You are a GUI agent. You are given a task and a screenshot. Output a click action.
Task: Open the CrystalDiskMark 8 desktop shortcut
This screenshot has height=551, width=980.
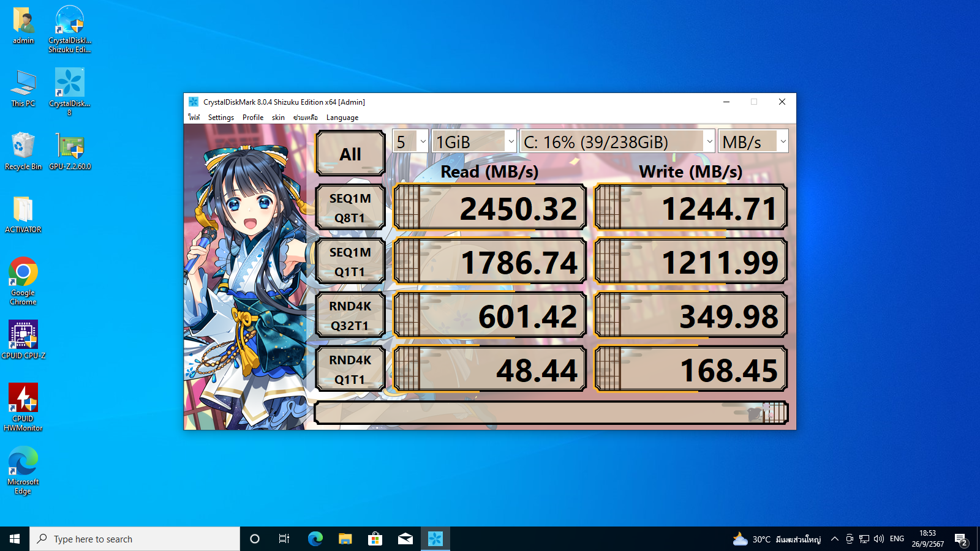(x=69, y=92)
